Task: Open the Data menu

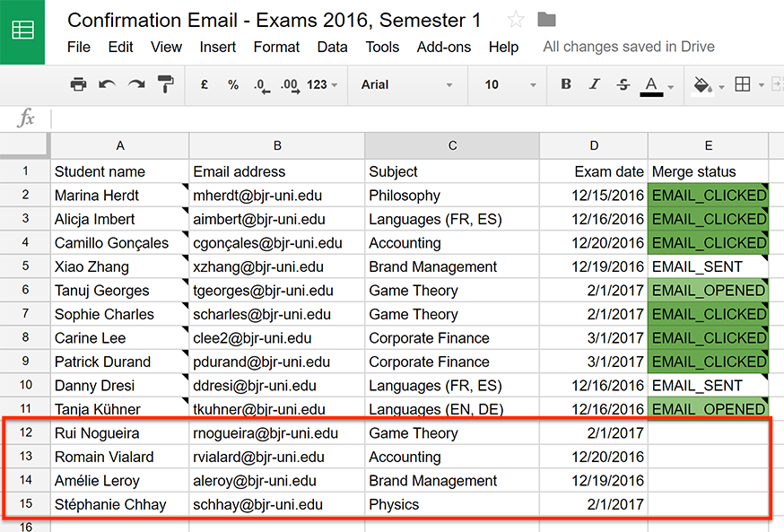Action: click(332, 47)
